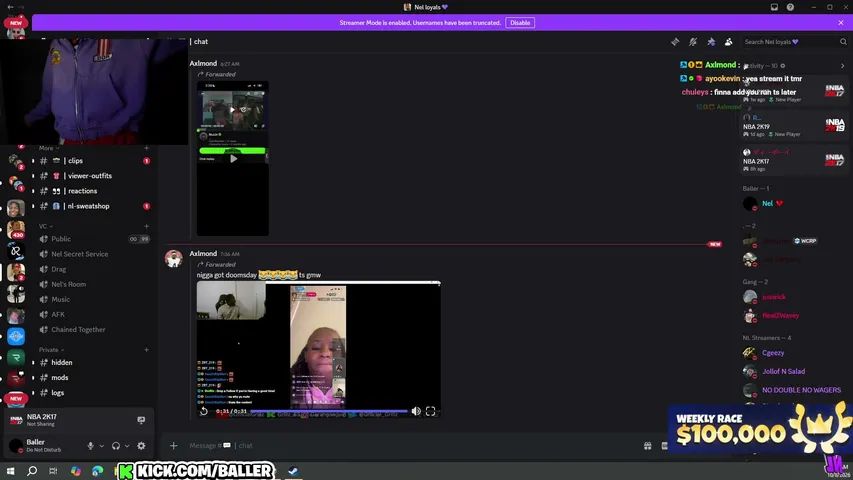Open headphone output options arrow
Image resolution: width=853 pixels, height=480 pixels.
click(x=127, y=446)
